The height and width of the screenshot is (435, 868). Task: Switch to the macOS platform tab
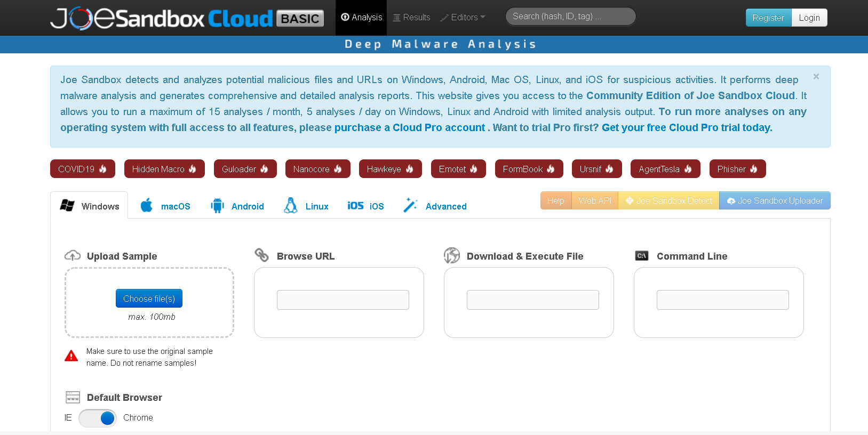point(165,206)
